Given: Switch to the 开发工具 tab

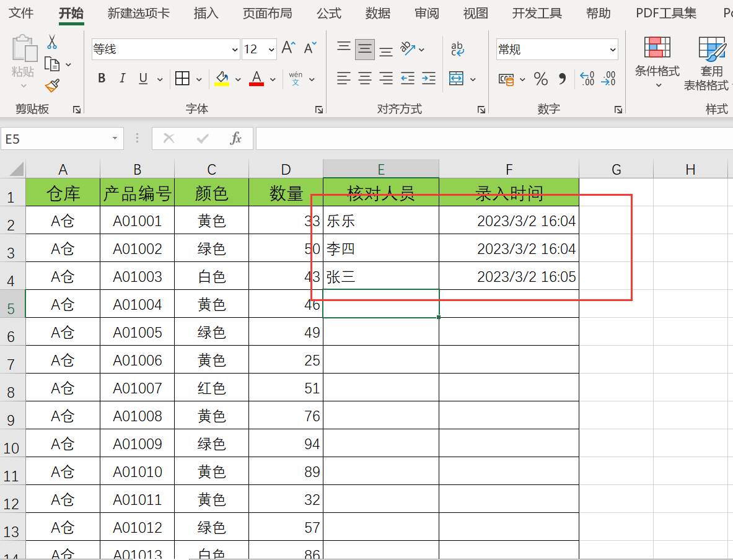Looking at the screenshot, I should coord(537,13).
